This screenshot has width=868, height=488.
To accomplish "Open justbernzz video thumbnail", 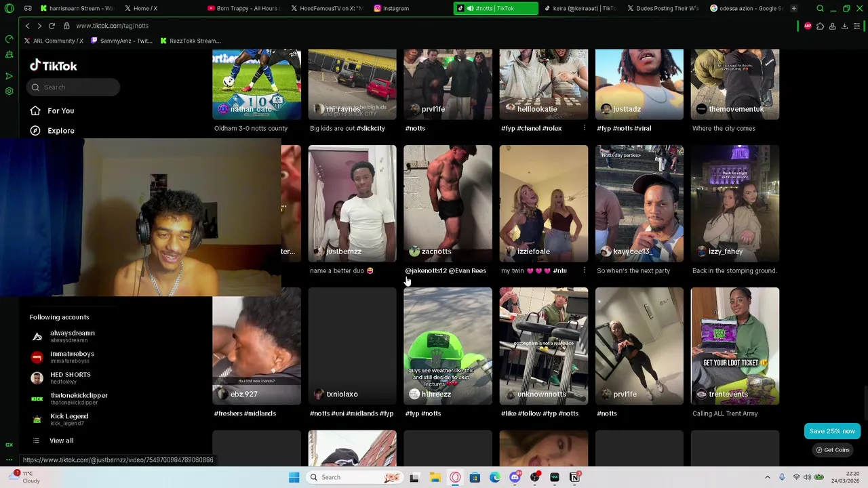I will pyautogui.click(x=353, y=203).
